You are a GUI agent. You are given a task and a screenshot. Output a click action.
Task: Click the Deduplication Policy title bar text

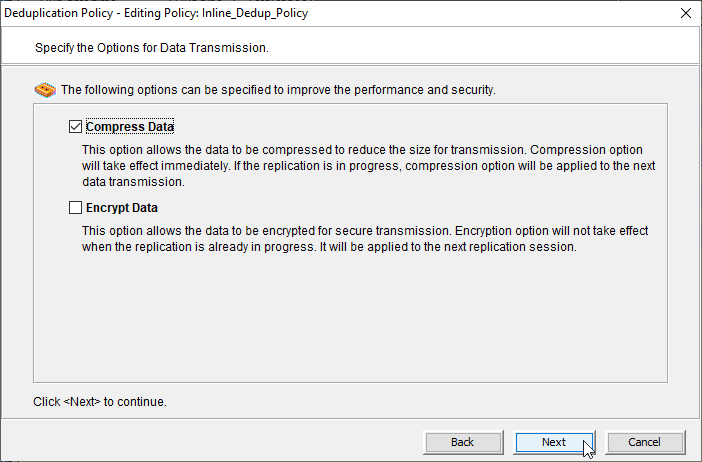click(x=156, y=14)
